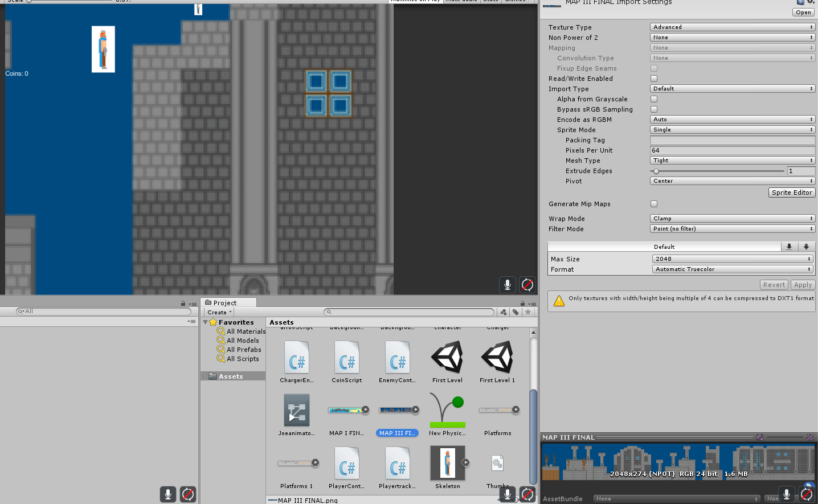818x504 pixels.
Task: Switch to Android platform override tab
Action: coord(806,247)
